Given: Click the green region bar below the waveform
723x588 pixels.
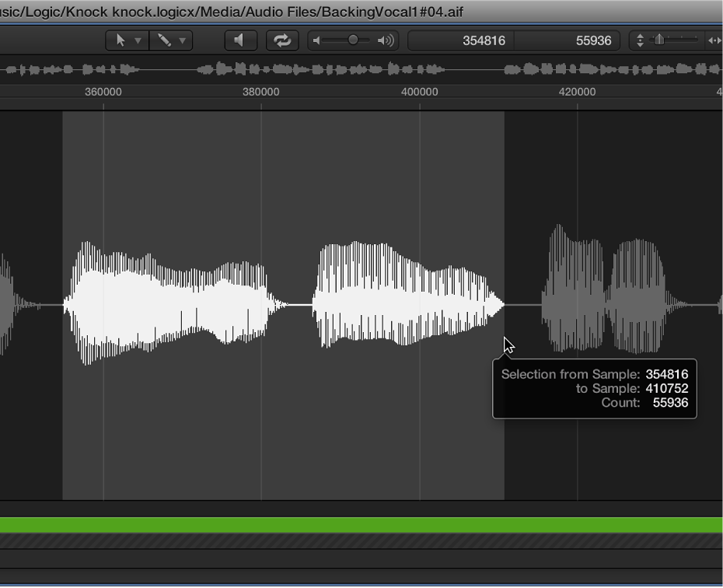Looking at the screenshot, I should pos(361,527).
